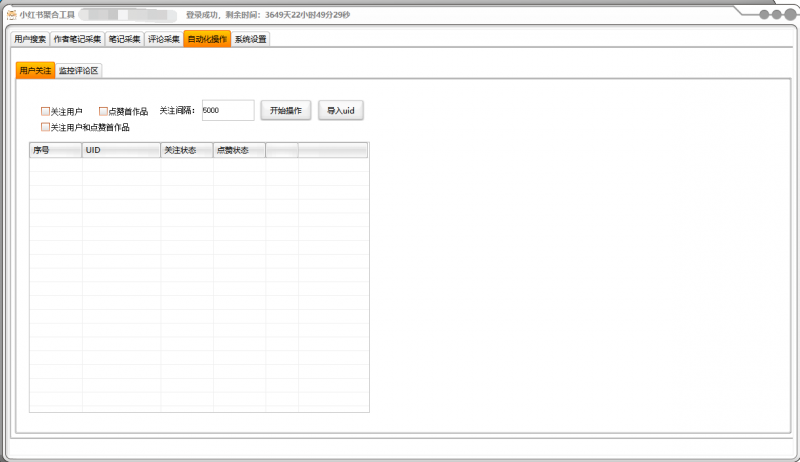Click the 关注状态 column header

point(186,150)
